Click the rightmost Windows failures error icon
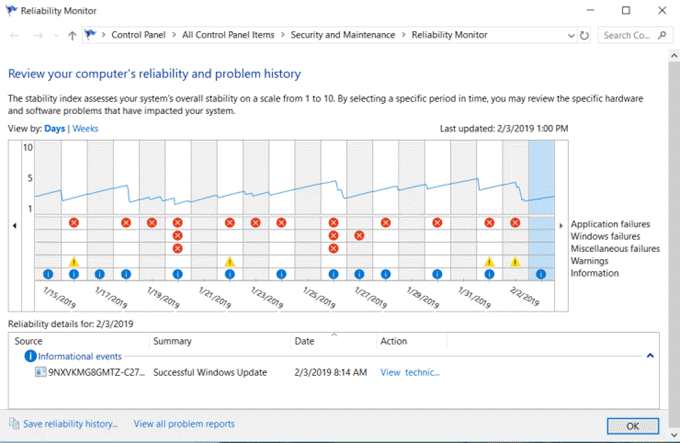 tap(359, 236)
